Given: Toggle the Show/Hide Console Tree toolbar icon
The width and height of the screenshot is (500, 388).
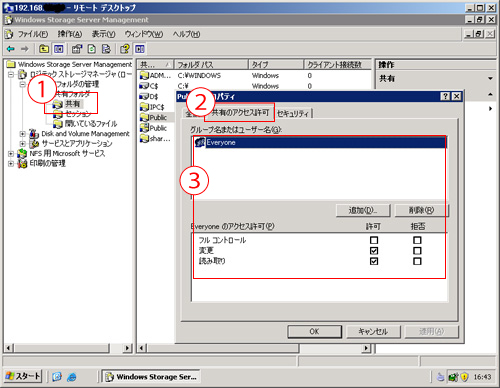Looking at the screenshot, I should [59, 49].
